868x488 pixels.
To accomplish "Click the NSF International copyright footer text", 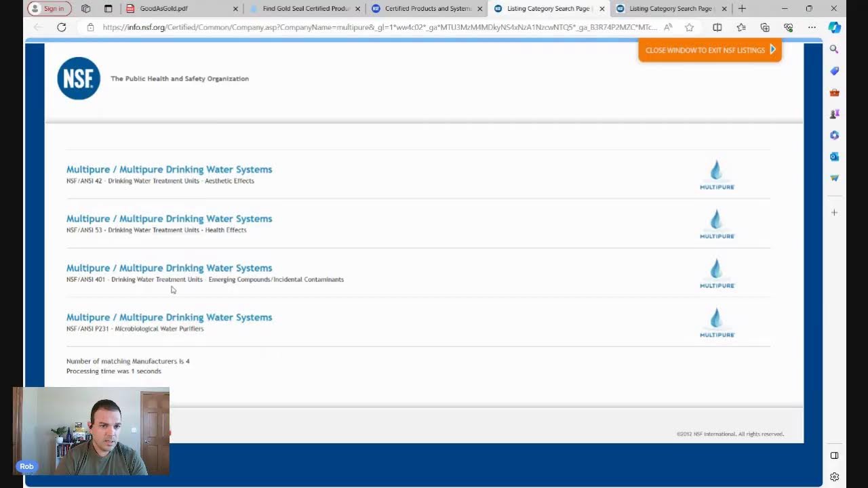I will pyautogui.click(x=730, y=434).
